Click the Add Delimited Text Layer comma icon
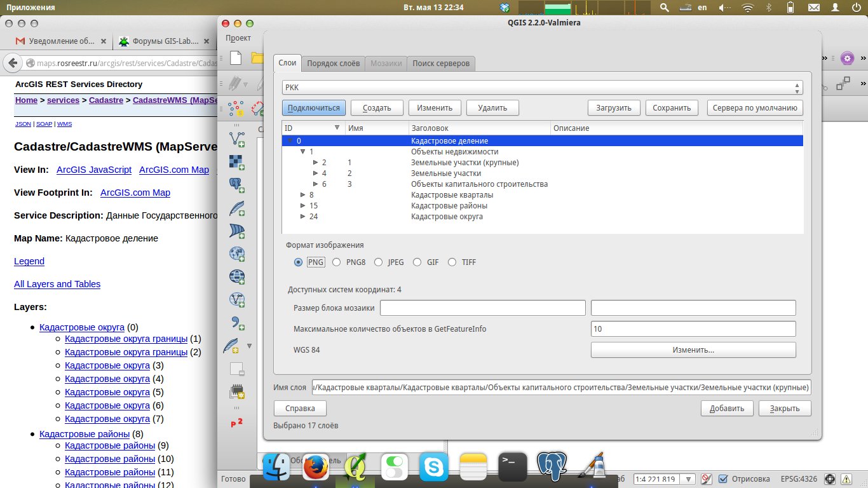 point(237,322)
